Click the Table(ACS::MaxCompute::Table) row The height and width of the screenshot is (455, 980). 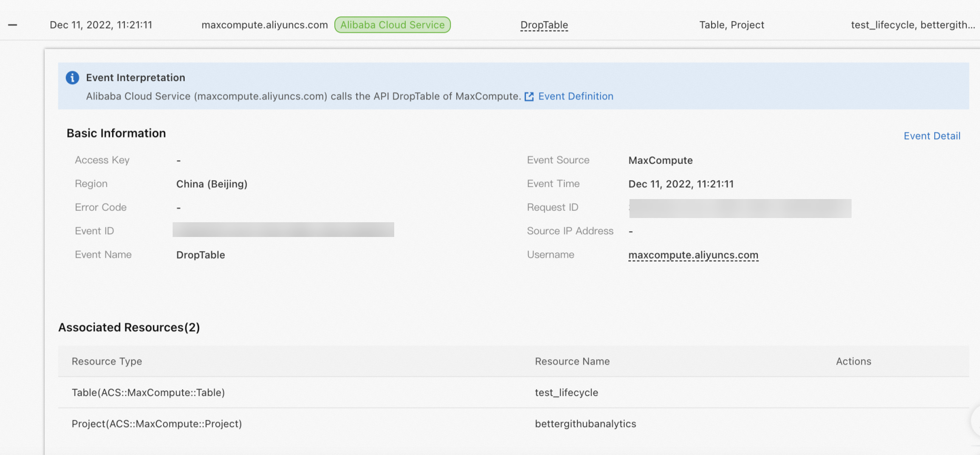coord(148,392)
